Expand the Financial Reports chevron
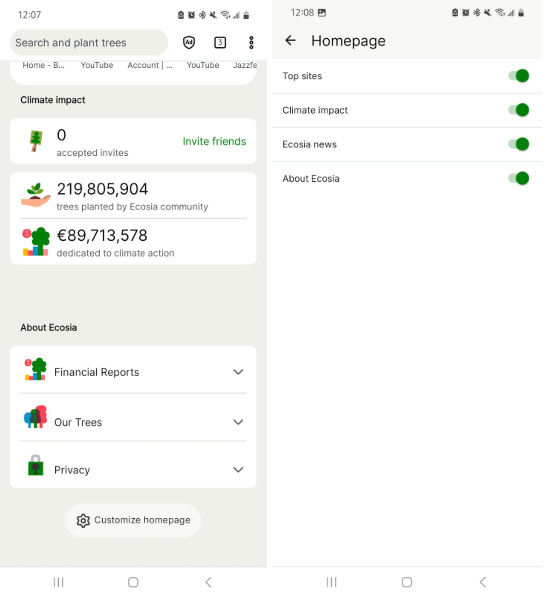The image size is (546, 601). click(x=238, y=372)
